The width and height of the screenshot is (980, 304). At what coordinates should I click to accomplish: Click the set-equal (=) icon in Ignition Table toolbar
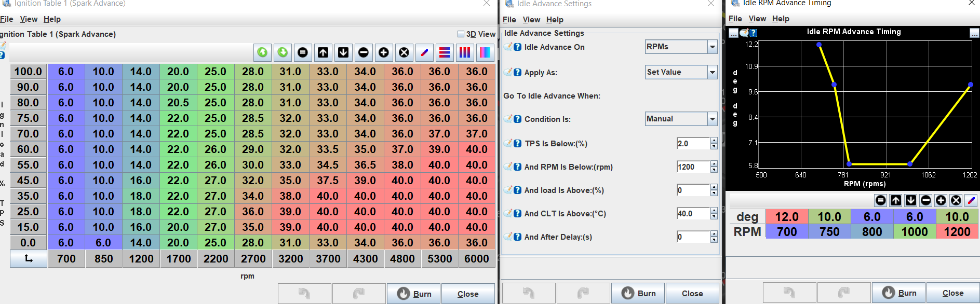(303, 52)
